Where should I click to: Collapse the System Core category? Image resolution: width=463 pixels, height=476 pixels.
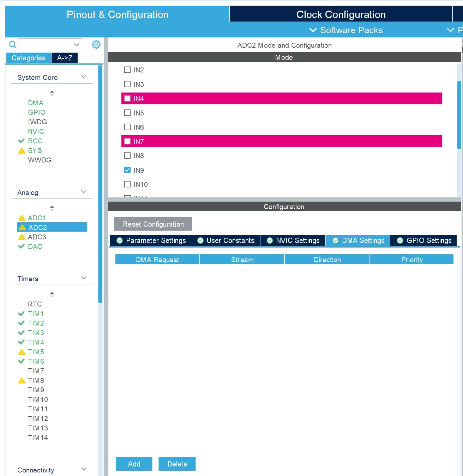point(84,77)
